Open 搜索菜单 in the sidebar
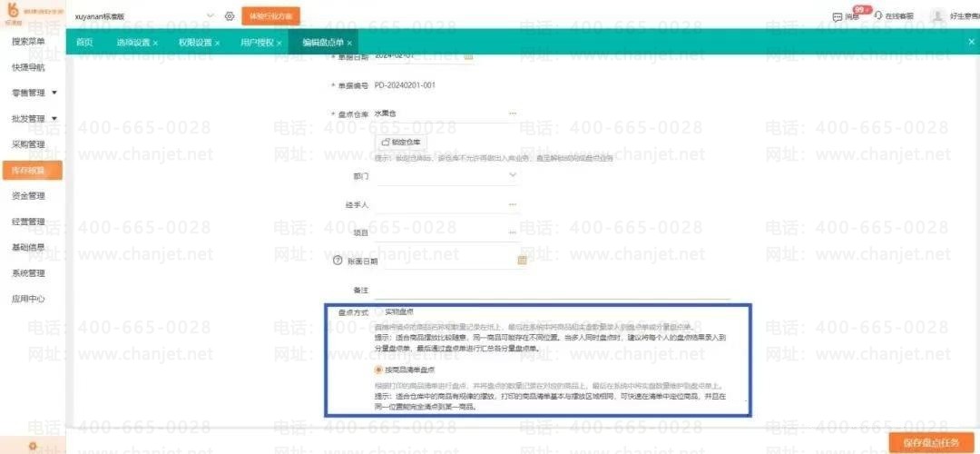The height and width of the screenshot is (454, 980). (x=29, y=41)
